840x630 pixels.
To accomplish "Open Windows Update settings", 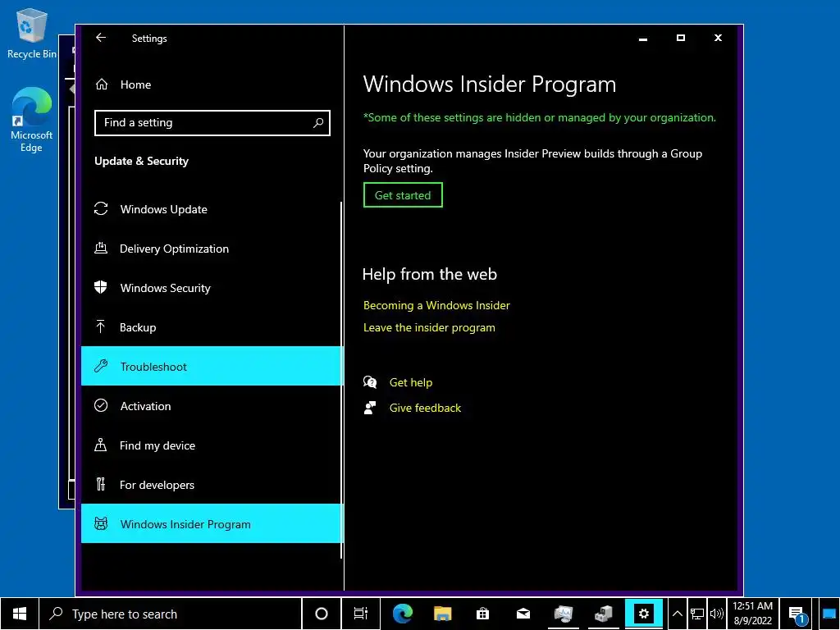I will pyautogui.click(x=212, y=209).
